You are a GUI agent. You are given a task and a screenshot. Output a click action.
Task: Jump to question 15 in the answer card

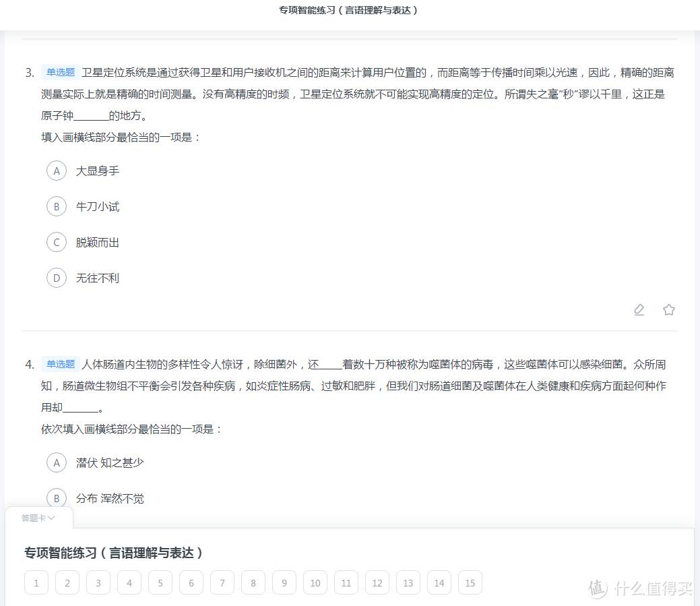point(470,582)
